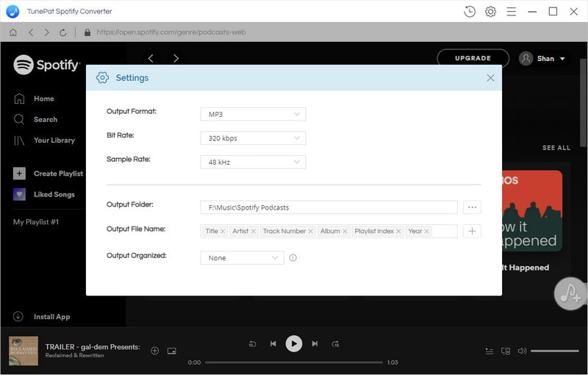This screenshot has width=588, height=375.
Task: Adjust the volume slider
Action: coord(555,351)
